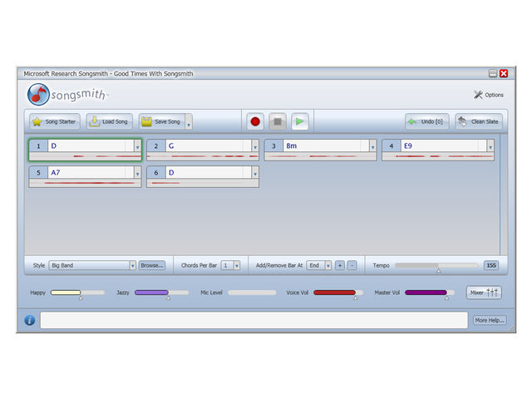The width and height of the screenshot is (532, 399).
Task: Open the Song Starter star icon
Action: pyautogui.click(x=37, y=121)
